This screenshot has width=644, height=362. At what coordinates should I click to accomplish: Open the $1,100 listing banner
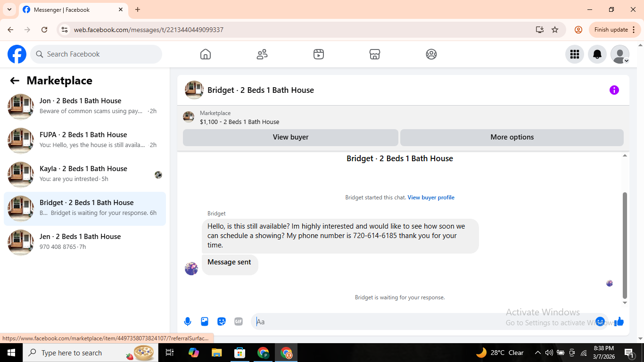[x=403, y=117]
